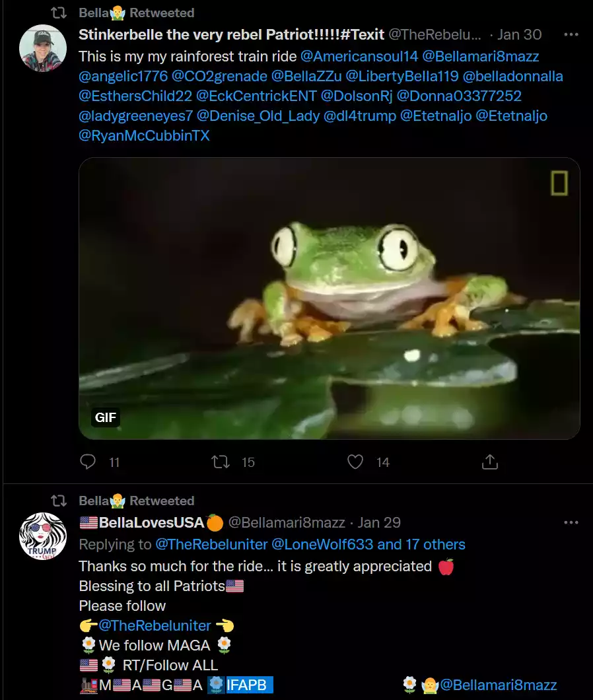This screenshot has height=700, width=593.
Task: Open BellaLovesUSA's Trump avatar
Action: (43, 536)
